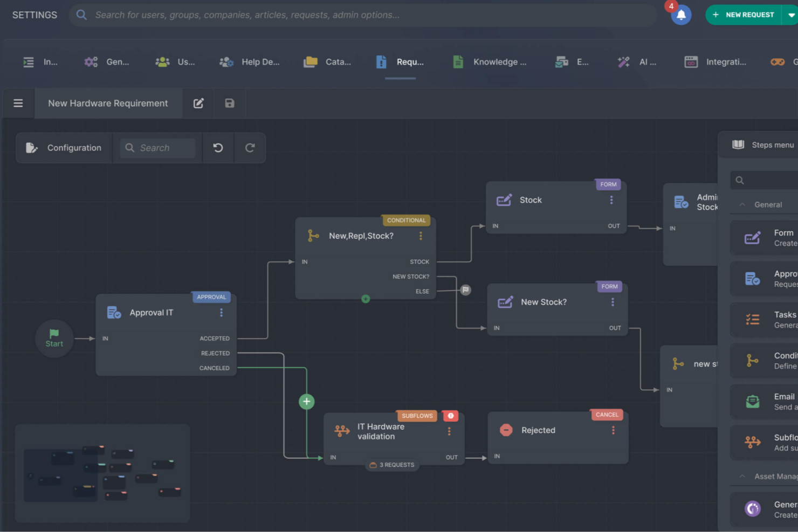Open the notifications bell

[680, 15]
